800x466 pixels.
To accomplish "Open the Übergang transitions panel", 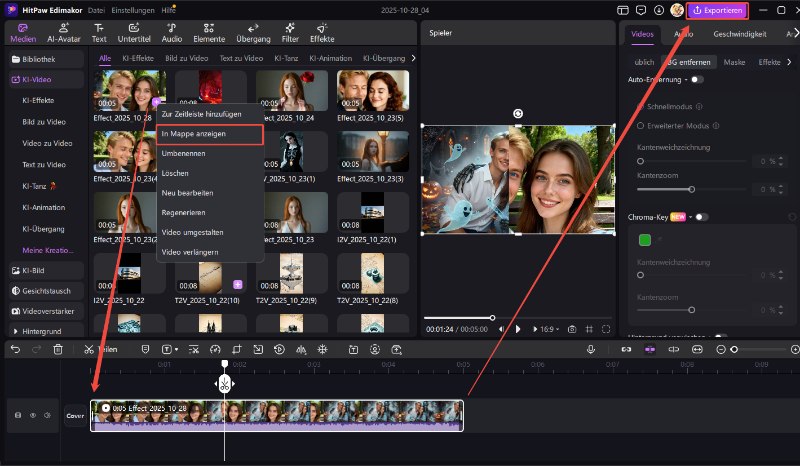I will pos(253,33).
